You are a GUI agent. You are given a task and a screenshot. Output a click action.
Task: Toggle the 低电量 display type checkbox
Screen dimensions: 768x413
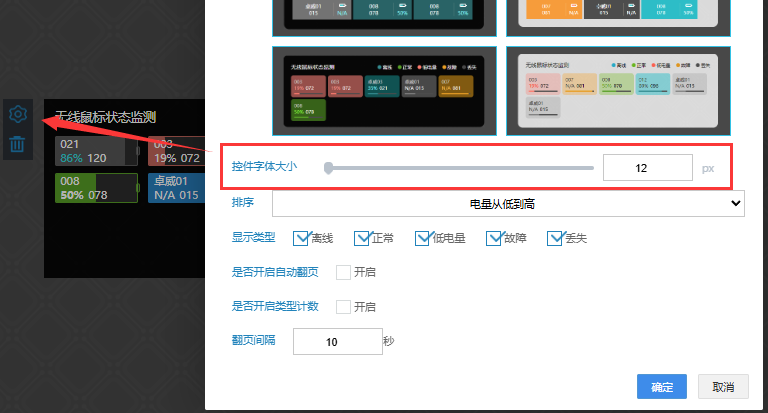click(422, 238)
